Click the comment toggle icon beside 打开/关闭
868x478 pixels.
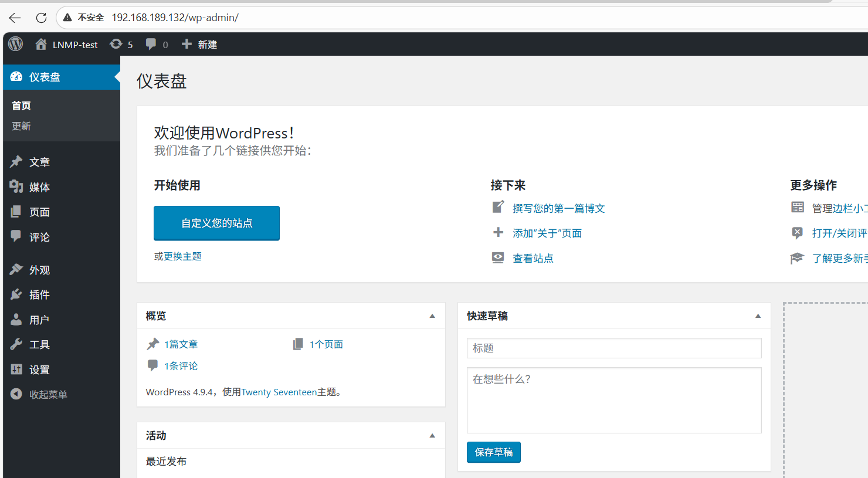798,232
